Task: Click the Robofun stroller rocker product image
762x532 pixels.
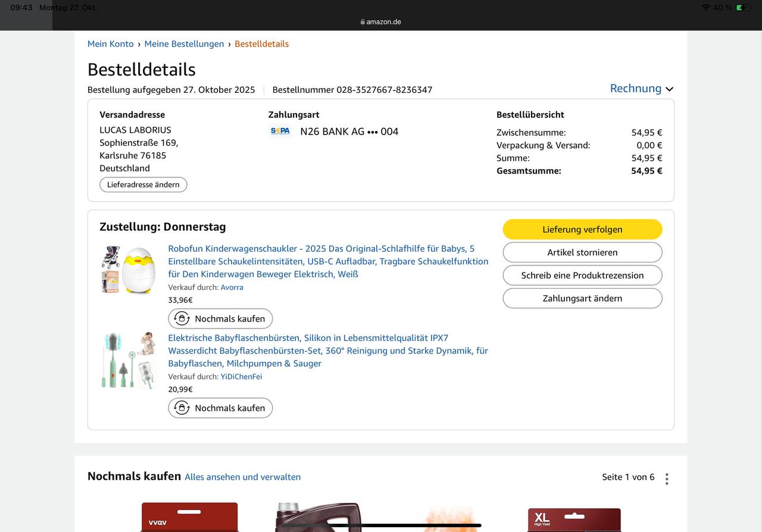Action: tap(127, 270)
